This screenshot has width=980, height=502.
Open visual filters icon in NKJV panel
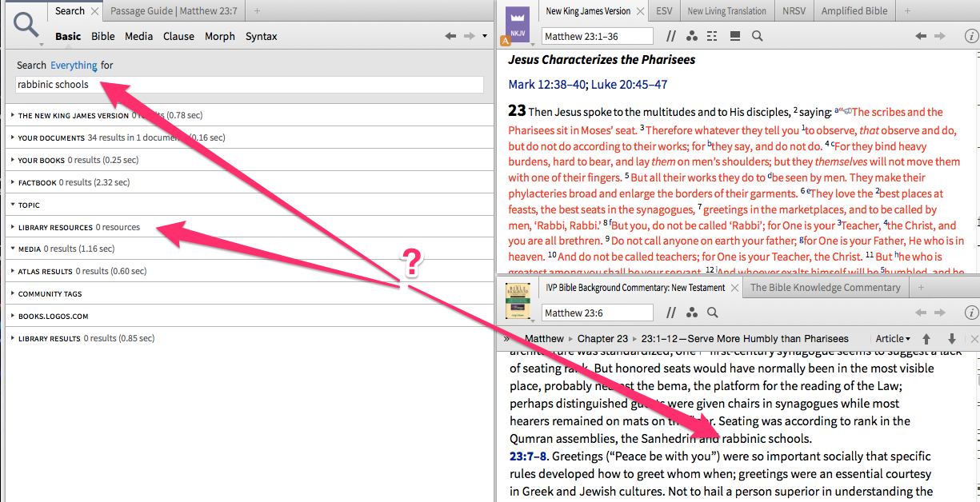[693, 36]
